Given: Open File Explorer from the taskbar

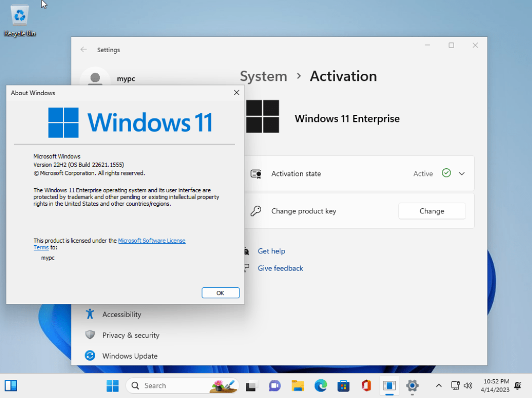Looking at the screenshot, I should pos(298,386).
